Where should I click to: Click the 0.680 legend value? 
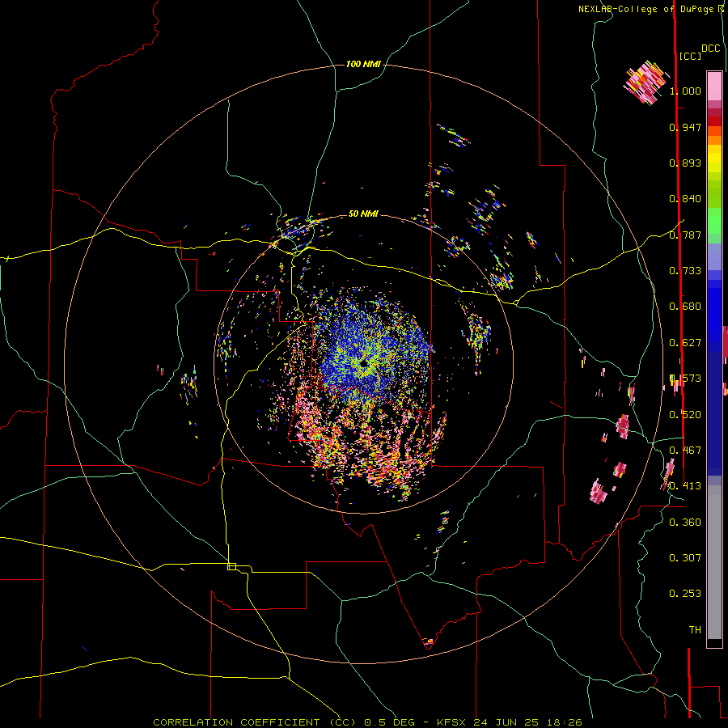point(685,307)
